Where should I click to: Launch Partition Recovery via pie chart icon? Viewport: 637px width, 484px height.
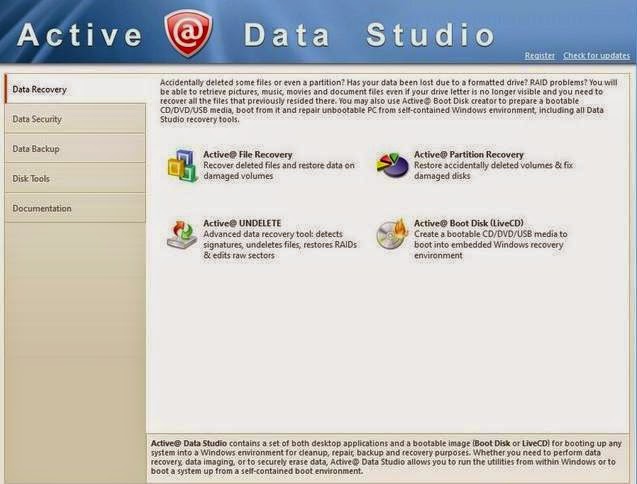point(392,165)
